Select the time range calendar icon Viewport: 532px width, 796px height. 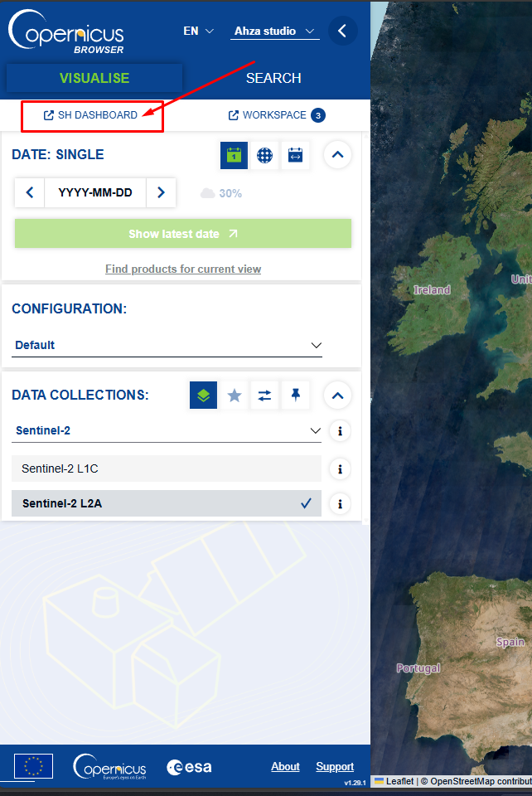click(295, 155)
